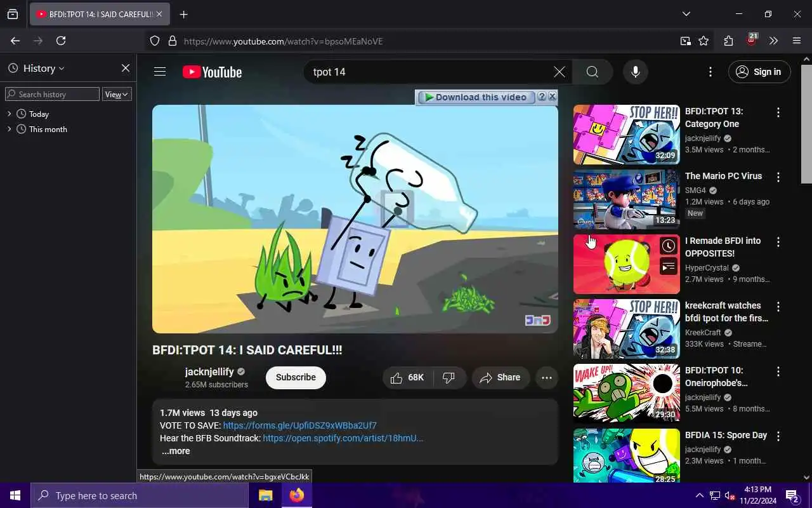Open the Windows Start menu
812x508 pixels.
click(x=15, y=495)
